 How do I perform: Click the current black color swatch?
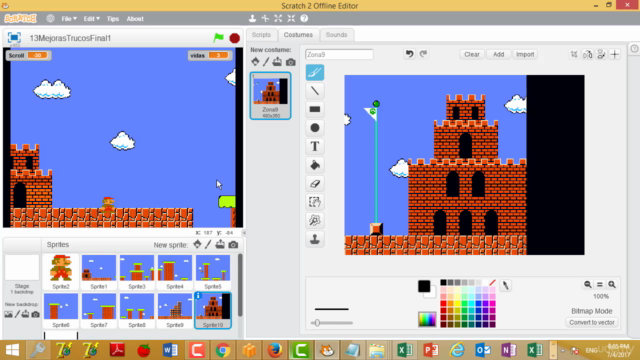[424, 286]
